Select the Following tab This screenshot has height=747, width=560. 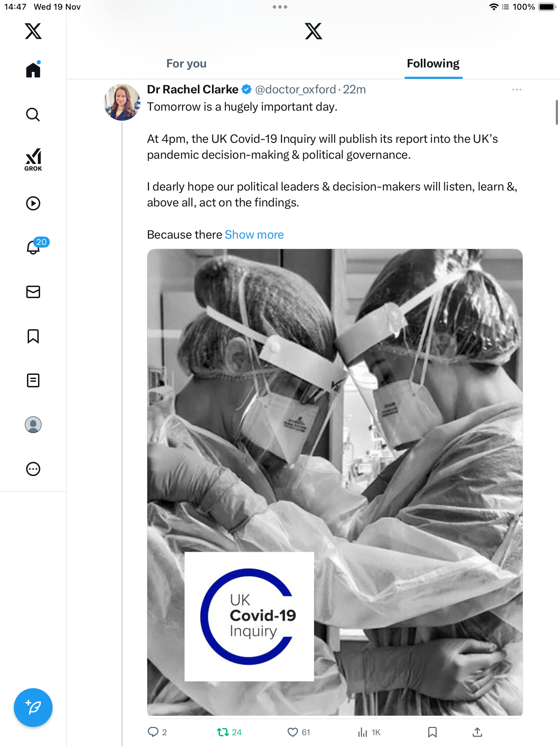point(433,64)
